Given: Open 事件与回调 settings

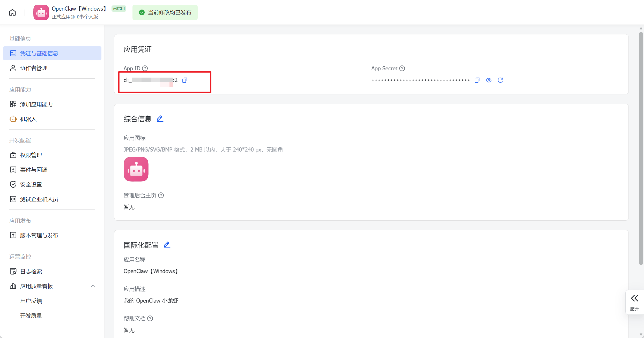Looking at the screenshot, I should point(34,170).
